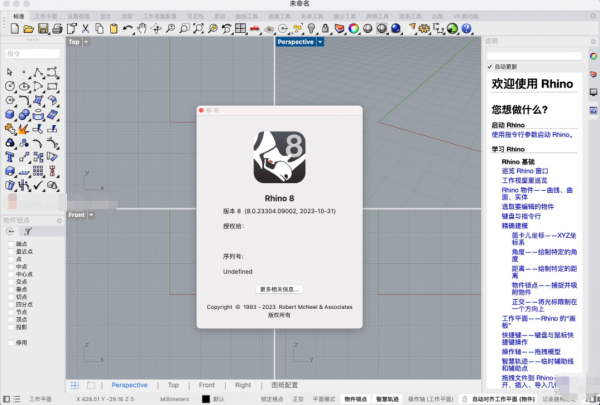Select the Right viewport tab at the bottom
This screenshot has height=405, width=600.
click(x=243, y=385)
